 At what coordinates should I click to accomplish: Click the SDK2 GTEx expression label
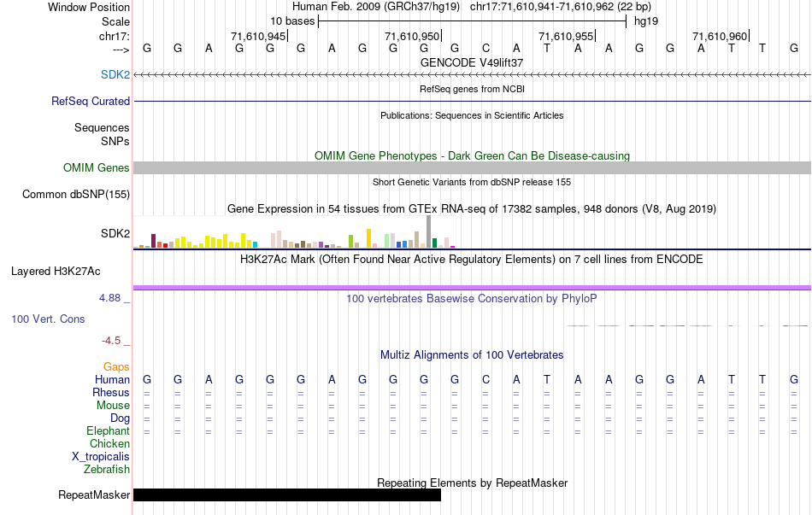(115, 233)
